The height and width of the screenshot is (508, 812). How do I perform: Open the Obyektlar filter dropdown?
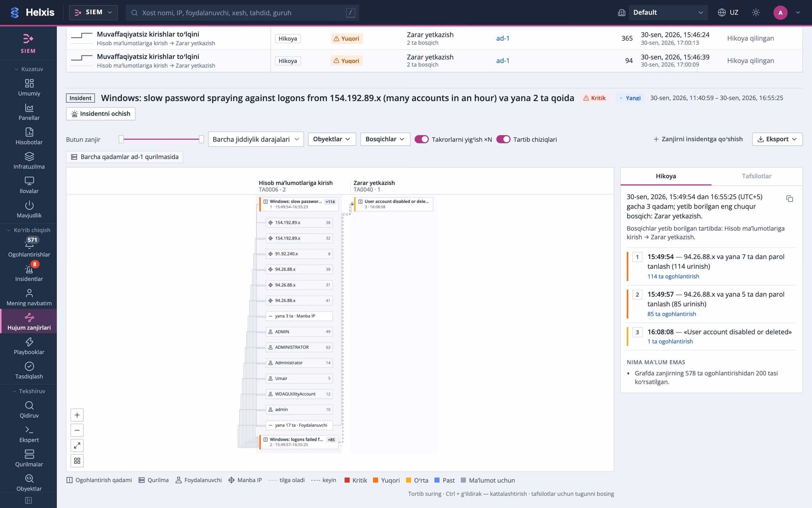[331, 139]
